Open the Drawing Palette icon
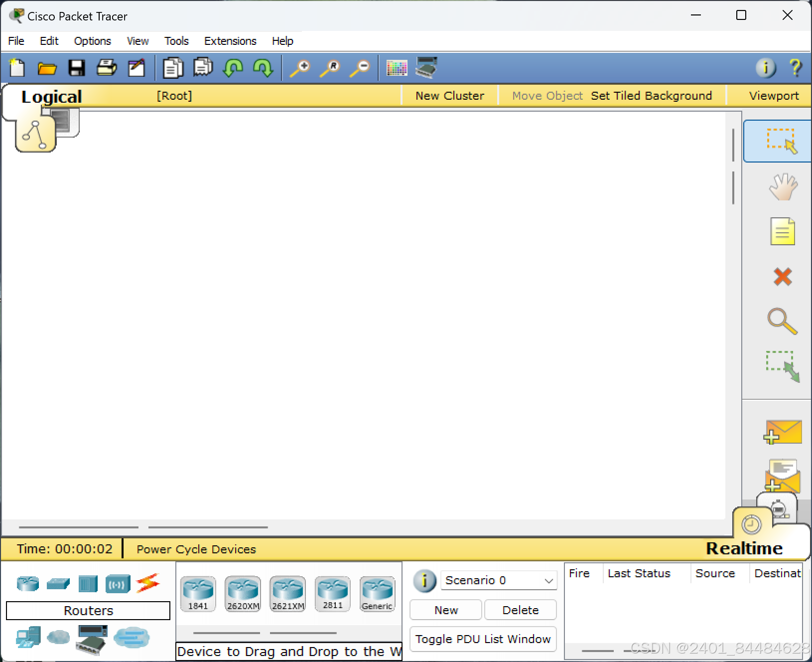The height and width of the screenshot is (662, 812). 397,68
